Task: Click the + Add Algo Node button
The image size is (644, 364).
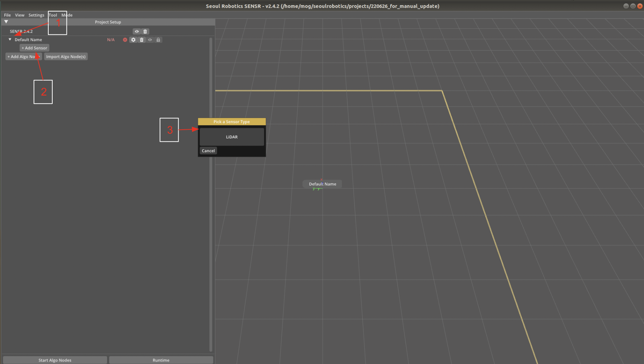Action: click(x=24, y=56)
